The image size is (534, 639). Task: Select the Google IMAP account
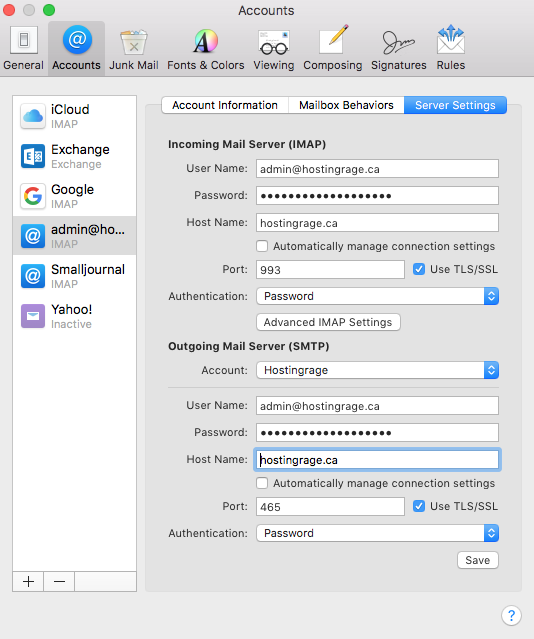pos(75,196)
